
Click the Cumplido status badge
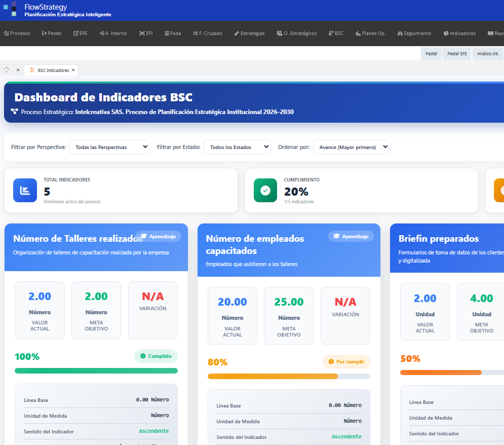pos(156,356)
